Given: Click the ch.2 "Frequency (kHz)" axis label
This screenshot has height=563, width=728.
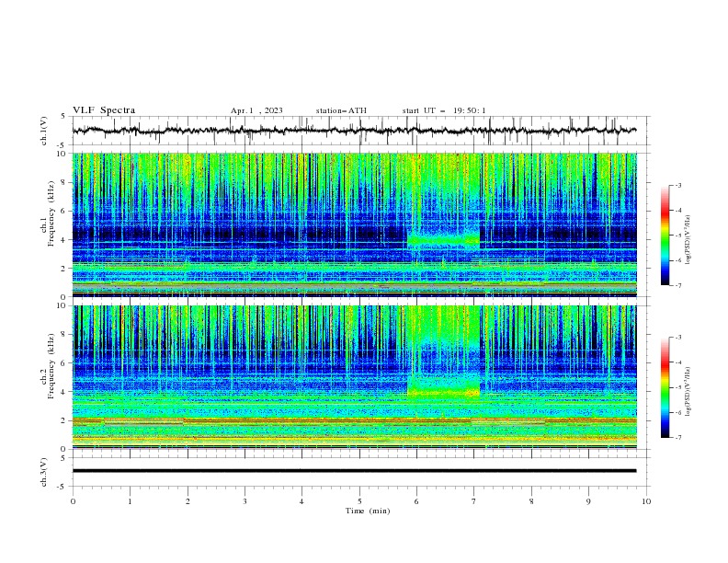Looking at the screenshot, I should coord(51,366).
